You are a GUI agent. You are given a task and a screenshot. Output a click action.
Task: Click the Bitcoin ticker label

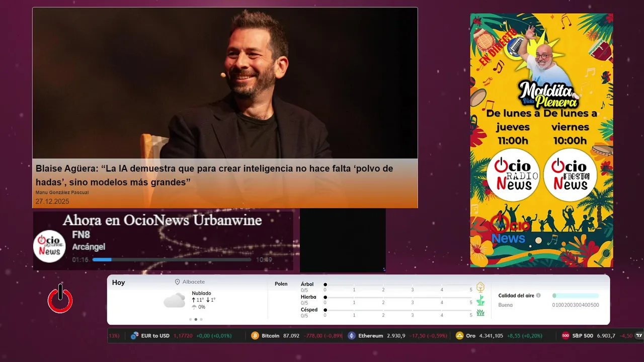click(271, 335)
